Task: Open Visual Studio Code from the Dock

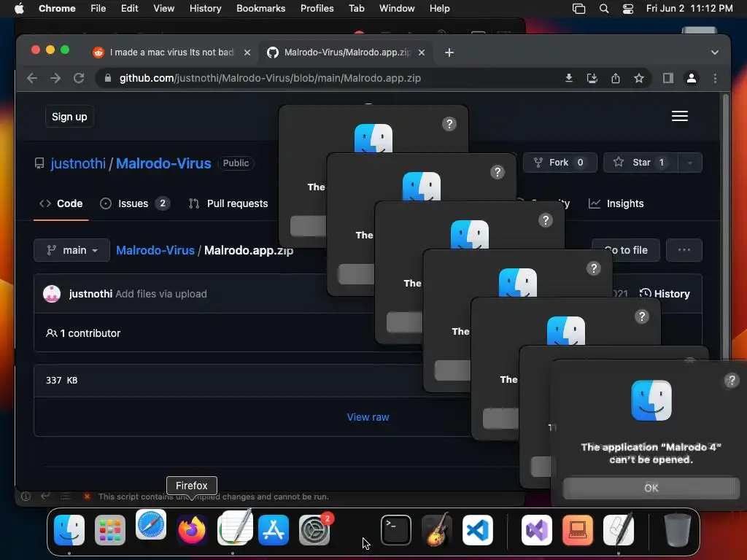Action: [x=477, y=529]
